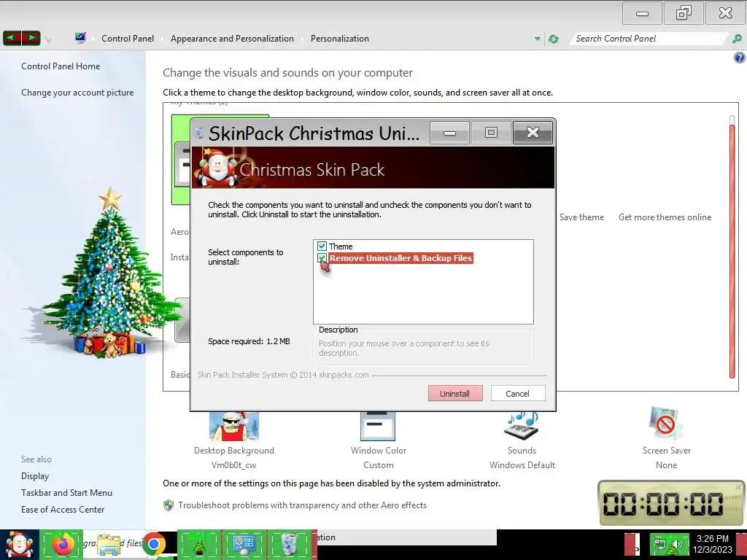Click the taskbar clock showing 3:26 PM

pyautogui.click(x=712, y=544)
